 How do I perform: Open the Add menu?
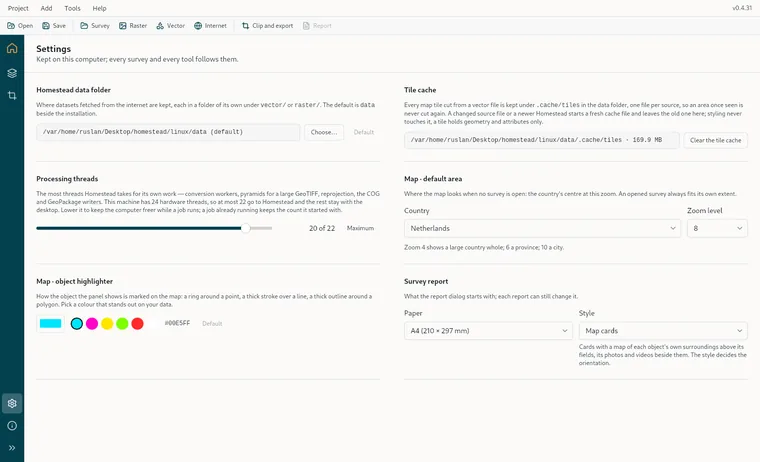[47, 8]
